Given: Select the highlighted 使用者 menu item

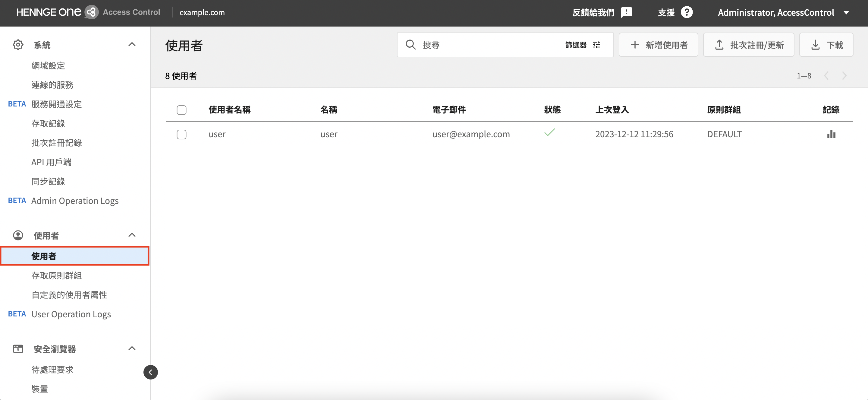Looking at the screenshot, I should pos(75,256).
